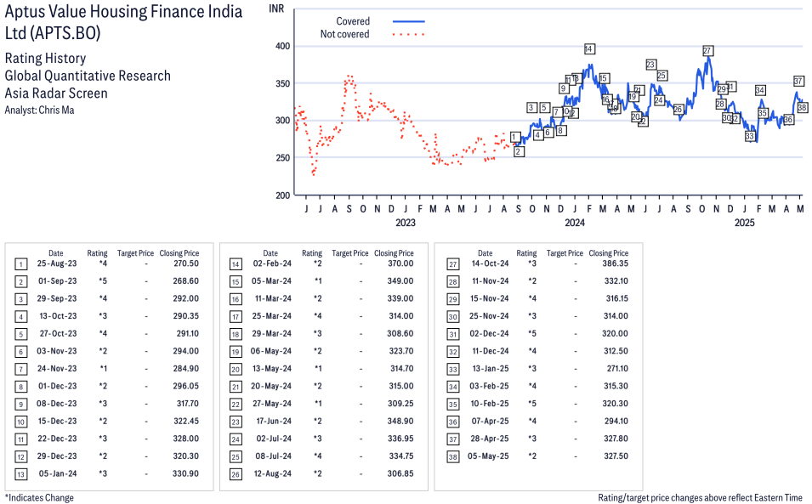Click the red dotted Not covered legend line
The image size is (812, 504).
click(x=409, y=35)
